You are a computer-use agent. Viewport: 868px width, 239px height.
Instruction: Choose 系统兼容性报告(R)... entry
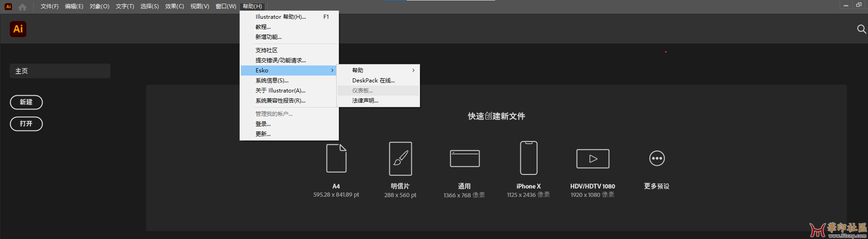click(289, 101)
